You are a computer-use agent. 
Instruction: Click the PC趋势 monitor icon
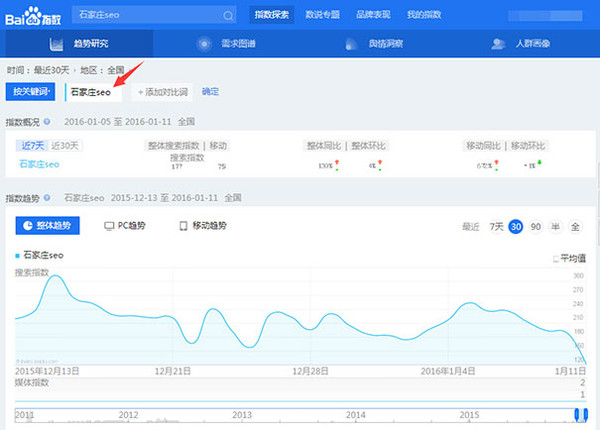(x=110, y=227)
